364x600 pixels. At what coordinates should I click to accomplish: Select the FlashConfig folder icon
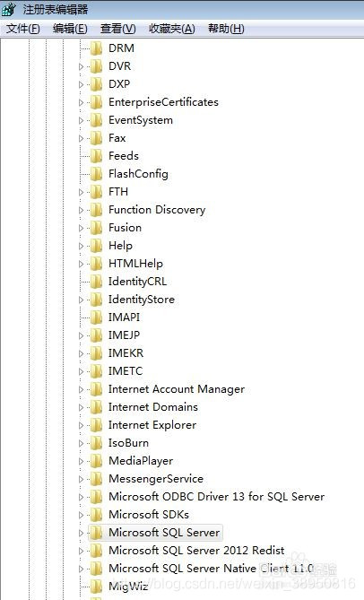pos(96,174)
